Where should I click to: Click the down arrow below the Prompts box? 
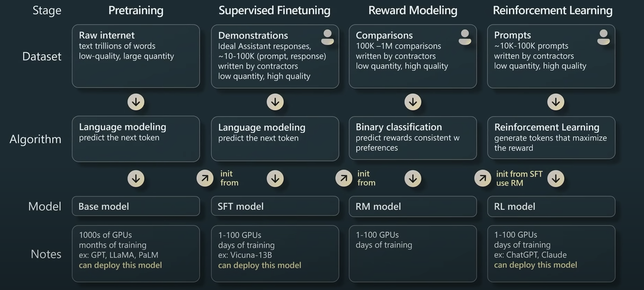coord(555,102)
